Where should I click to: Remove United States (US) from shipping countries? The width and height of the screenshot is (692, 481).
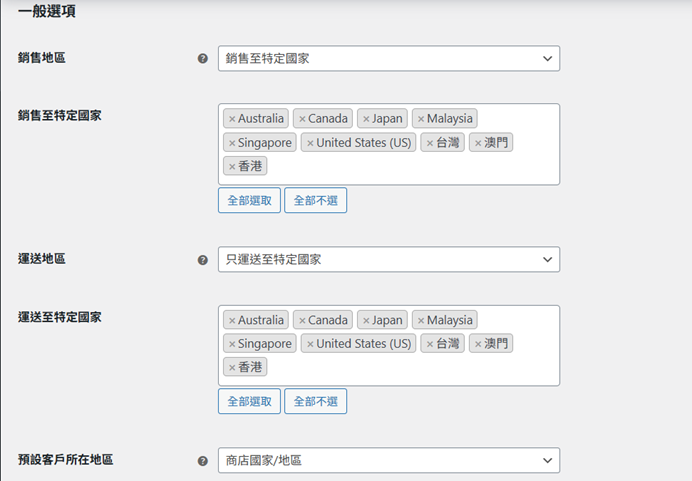pos(310,344)
